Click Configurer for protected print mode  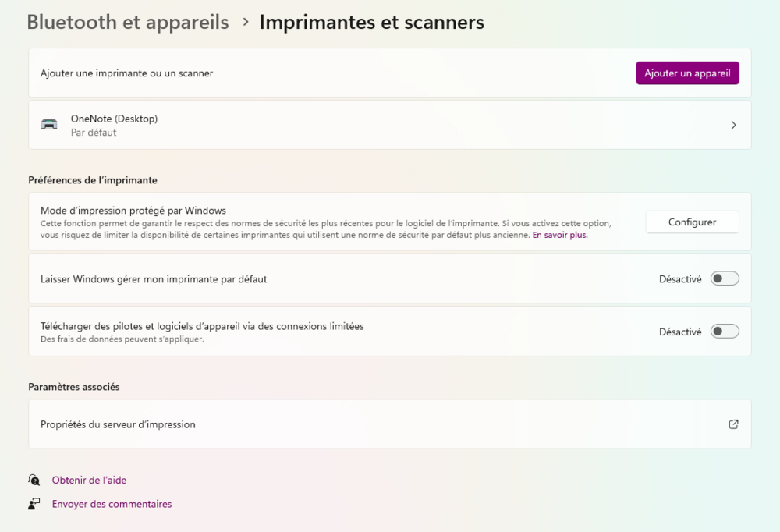[x=692, y=222]
